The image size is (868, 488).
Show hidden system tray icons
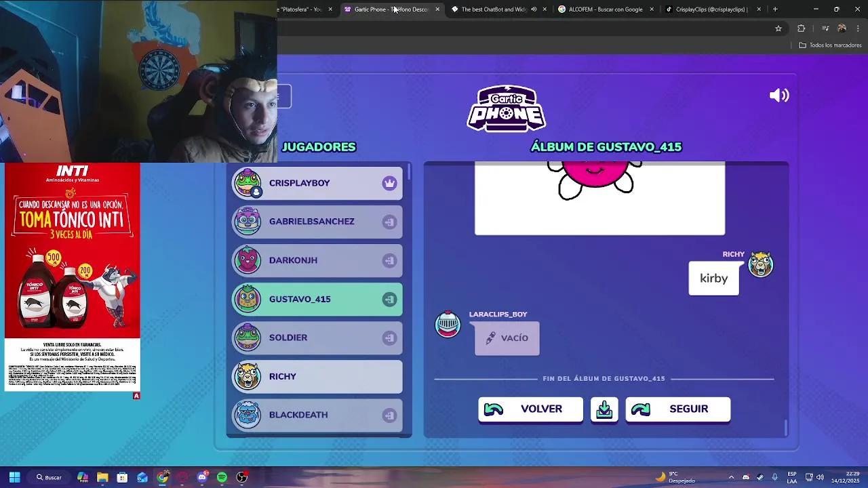[x=731, y=477]
